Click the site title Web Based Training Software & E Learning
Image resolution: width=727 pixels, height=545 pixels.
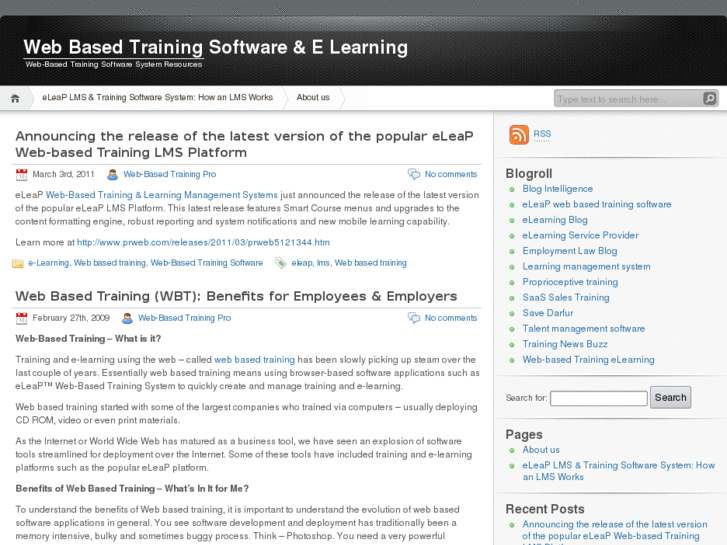click(x=216, y=47)
